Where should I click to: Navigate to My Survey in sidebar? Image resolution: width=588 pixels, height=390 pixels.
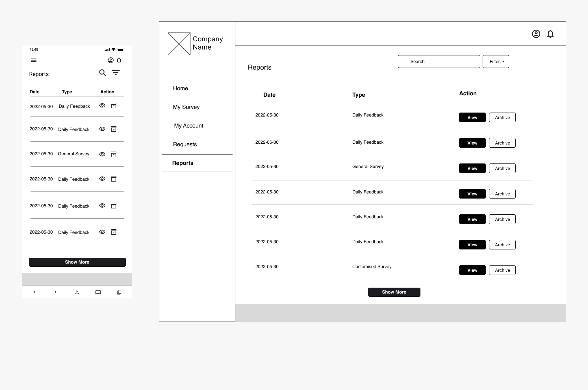(x=186, y=107)
